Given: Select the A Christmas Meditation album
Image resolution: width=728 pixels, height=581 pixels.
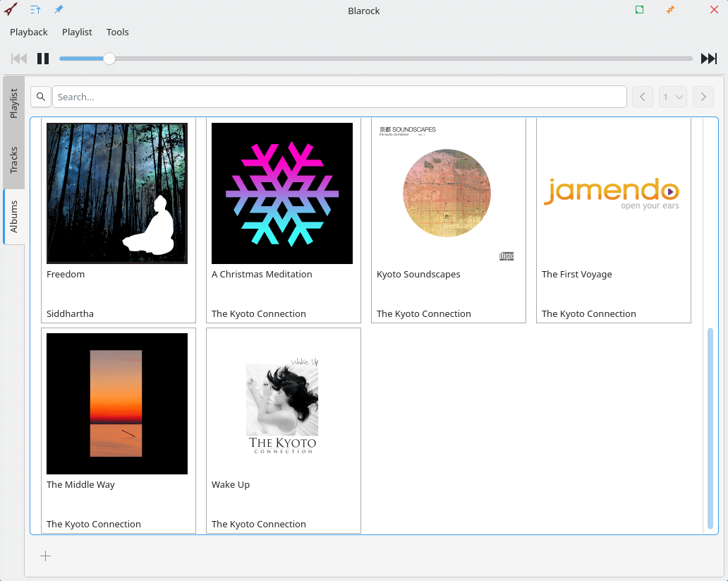Looking at the screenshot, I should coord(282,193).
